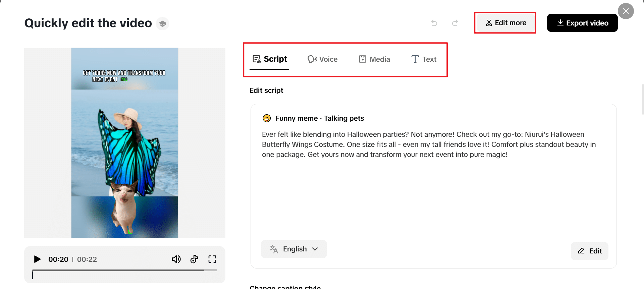The image size is (644, 295).
Task: Click the tutorial graduation cap icon
Action: pyautogui.click(x=163, y=23)
